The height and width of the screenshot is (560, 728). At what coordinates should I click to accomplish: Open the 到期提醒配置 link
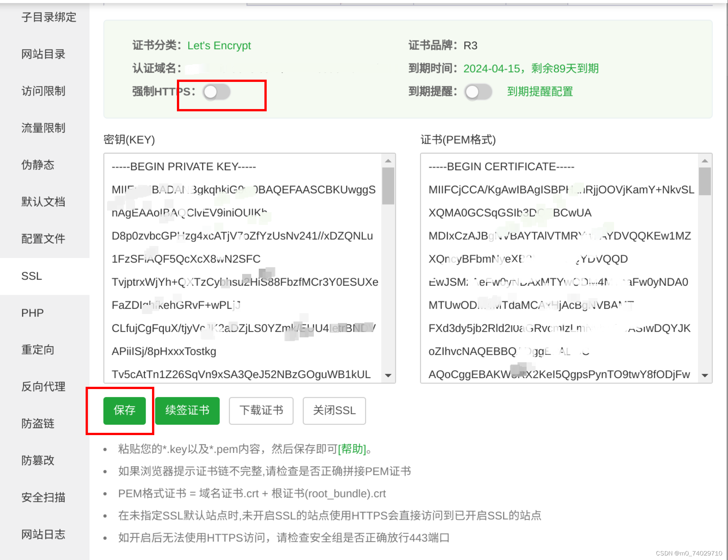point(540,92)
